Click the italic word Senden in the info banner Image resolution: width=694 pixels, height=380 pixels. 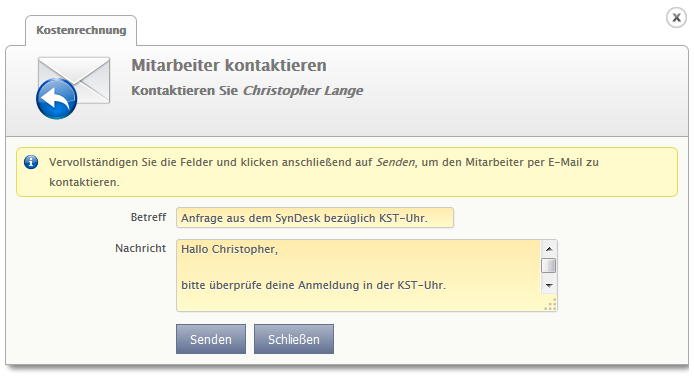point(396,162)
